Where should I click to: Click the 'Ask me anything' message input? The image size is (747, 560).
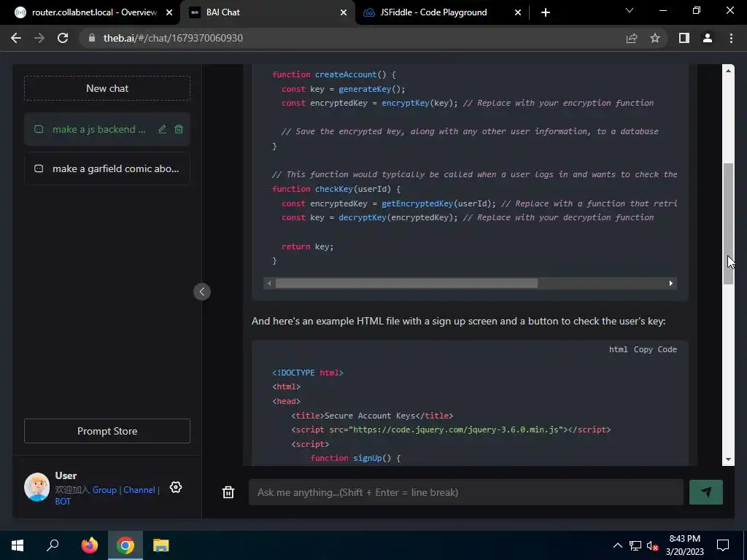click(x=466, y=492)
